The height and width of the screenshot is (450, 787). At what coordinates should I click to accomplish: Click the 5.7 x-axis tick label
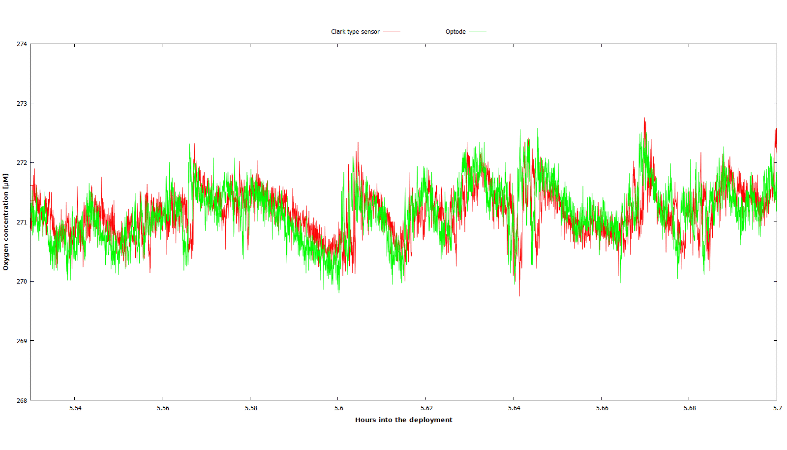(775, 408)
